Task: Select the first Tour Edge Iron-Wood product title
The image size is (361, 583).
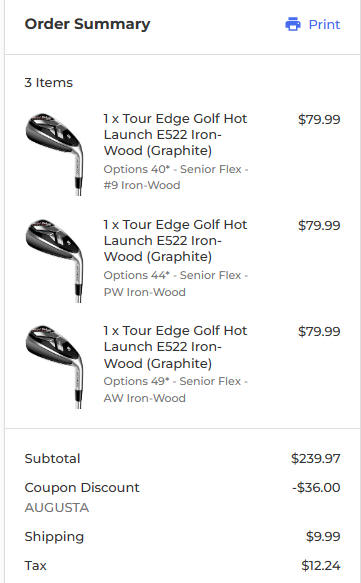Action: 175,135
